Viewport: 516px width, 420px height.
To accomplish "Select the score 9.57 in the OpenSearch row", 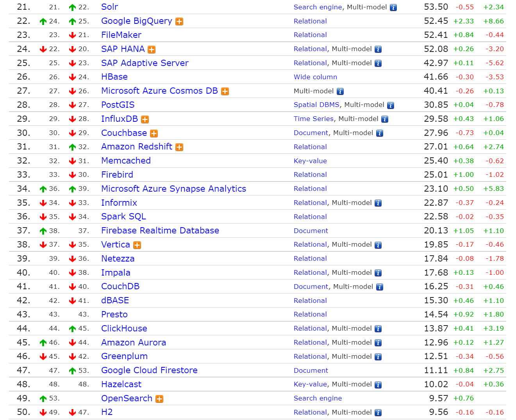I will coord(438,399).
